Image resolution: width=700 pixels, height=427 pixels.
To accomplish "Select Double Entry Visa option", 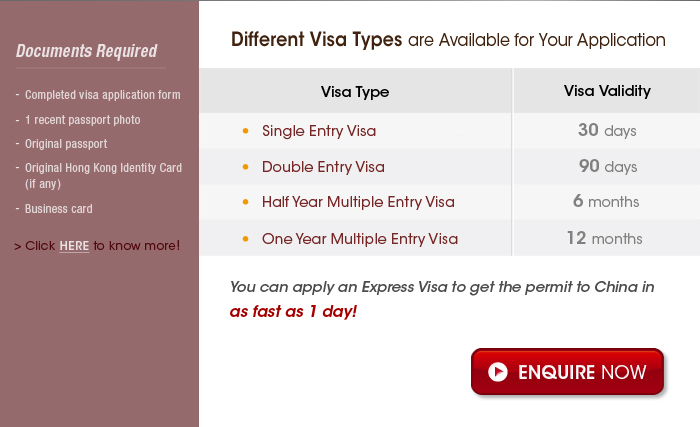I will coord(323,167).
